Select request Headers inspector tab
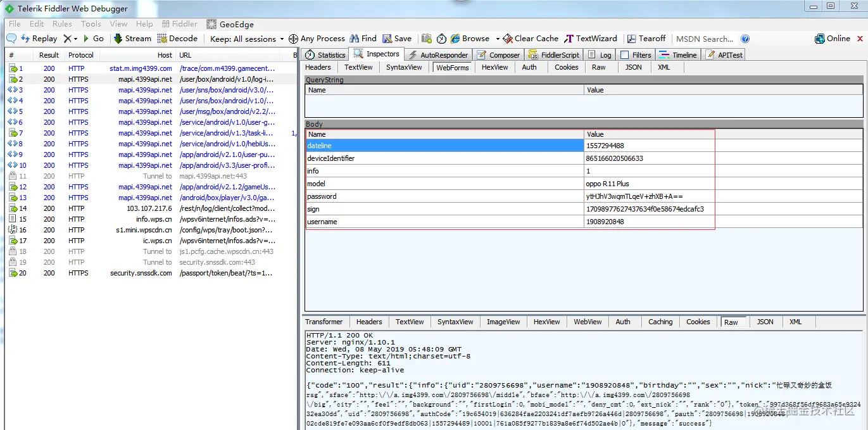Viewport: 868px width, 430px height. [318, 67]
